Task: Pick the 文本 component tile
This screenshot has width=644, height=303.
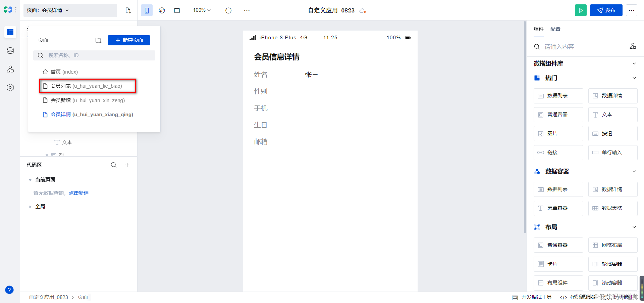Action: click(613, 115)
